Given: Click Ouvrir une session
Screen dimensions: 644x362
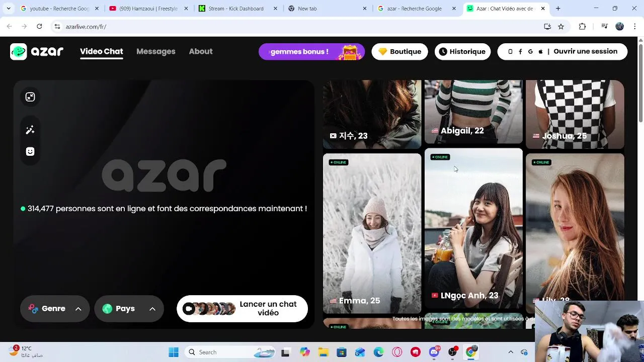Looking at the screenshot, I should click(x=585, y=51).
